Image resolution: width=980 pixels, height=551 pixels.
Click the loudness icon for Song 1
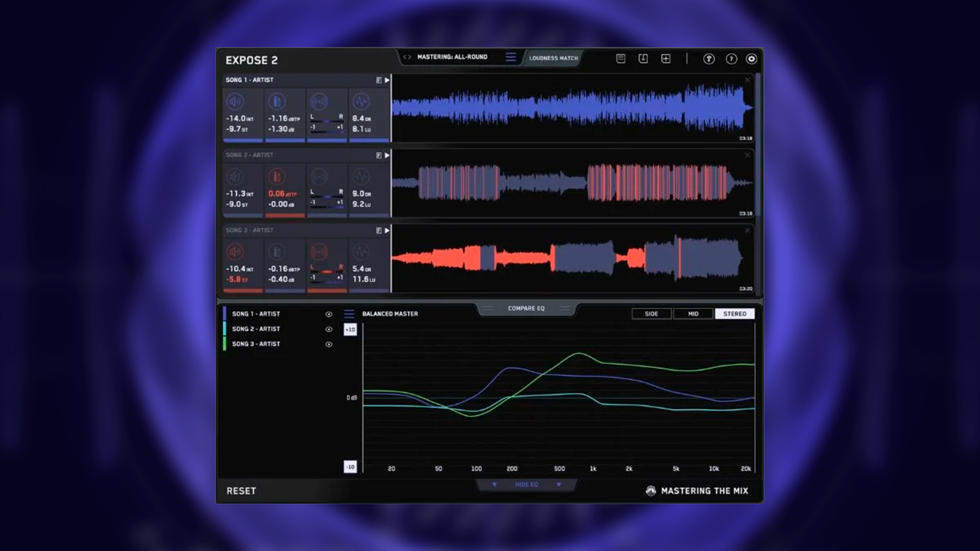(x=235, y=101)
